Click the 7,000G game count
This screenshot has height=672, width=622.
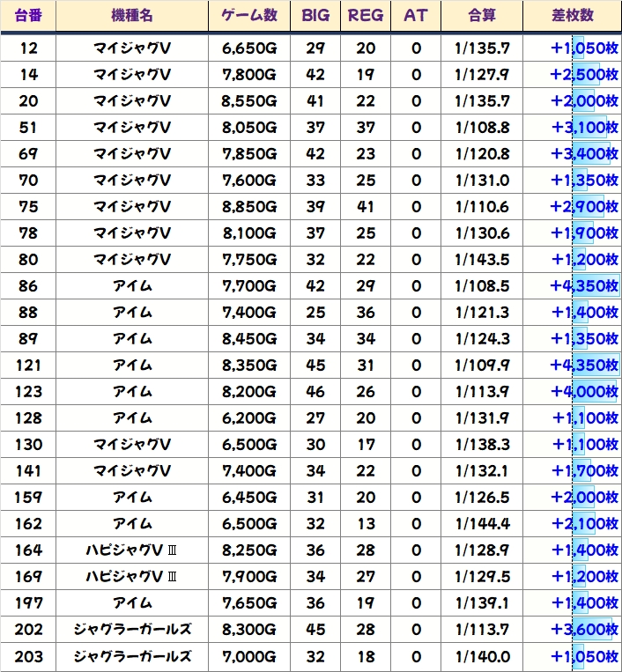pos(249,656)
